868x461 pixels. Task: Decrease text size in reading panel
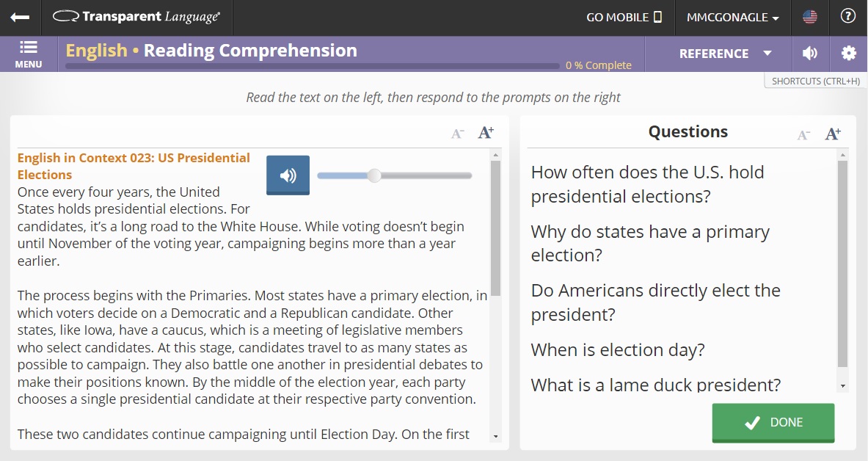(x=457, y=134)
